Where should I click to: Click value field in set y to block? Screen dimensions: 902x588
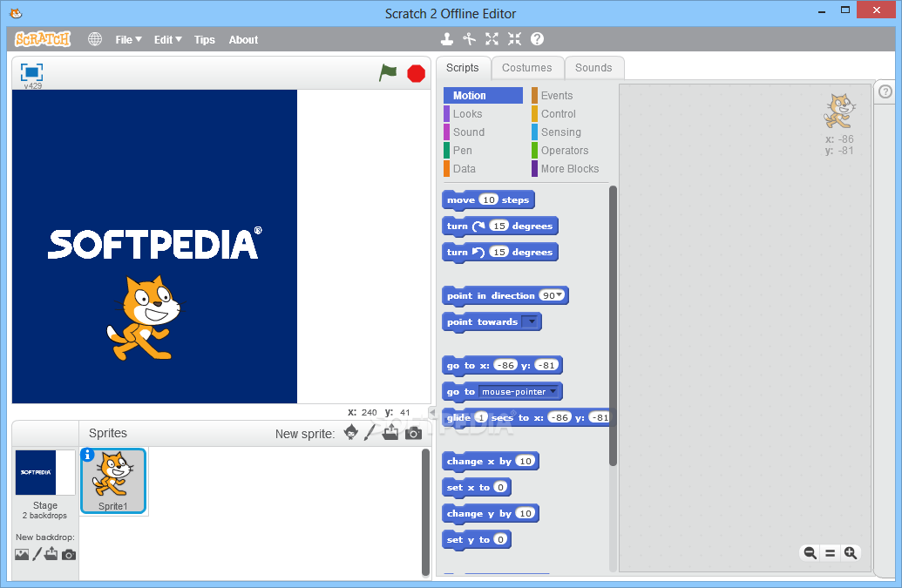pyautogui.click(x=500, y=540)
